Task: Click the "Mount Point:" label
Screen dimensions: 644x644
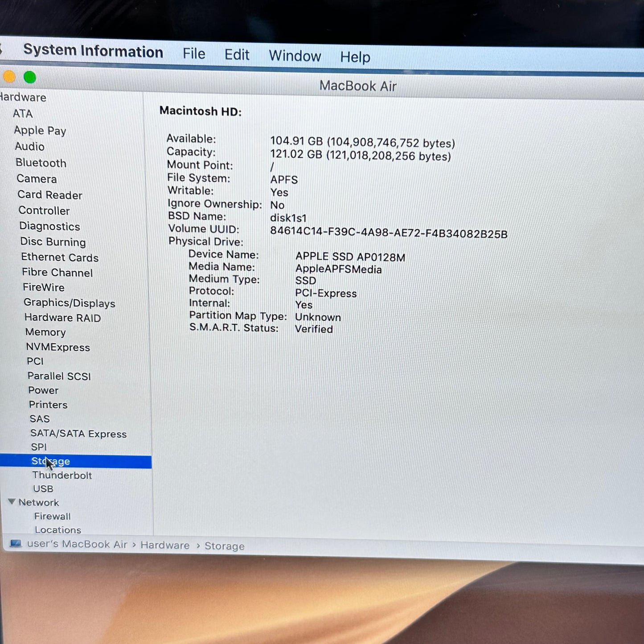Action: point(200,165)
